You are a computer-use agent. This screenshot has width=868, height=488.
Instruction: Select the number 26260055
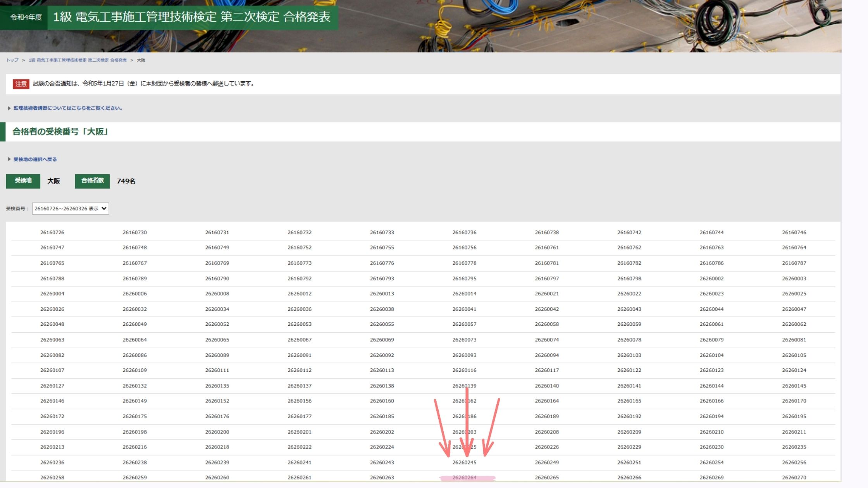point(382,324)
